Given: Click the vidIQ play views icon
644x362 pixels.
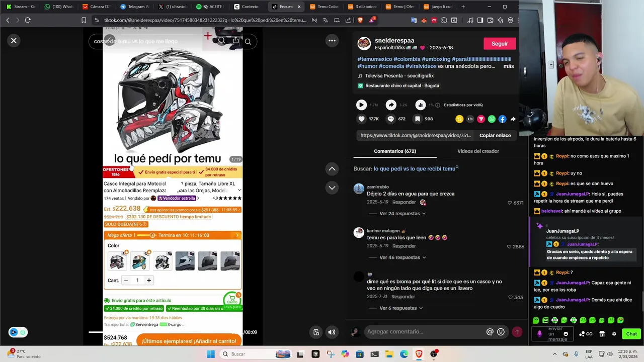Looking at the screenshot, I should pos(361,105).
